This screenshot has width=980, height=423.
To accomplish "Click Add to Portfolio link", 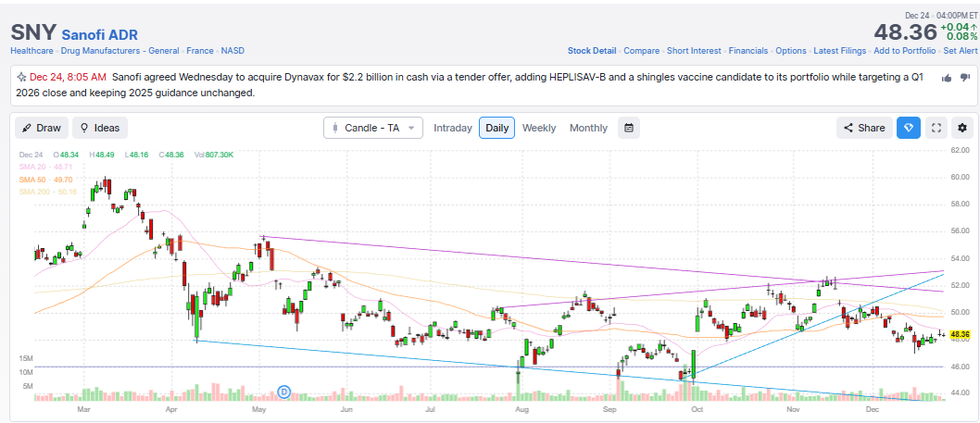I will pyautogui.click(x=904, y=51).
